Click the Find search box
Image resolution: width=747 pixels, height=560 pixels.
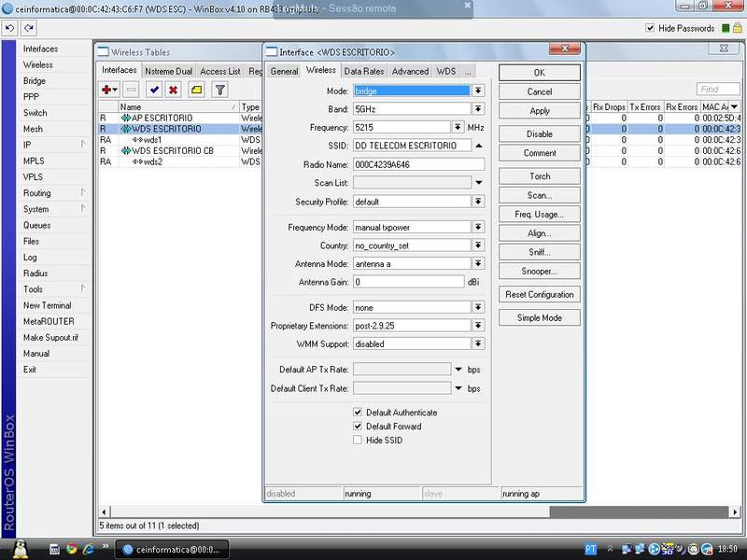pos(718,89)
